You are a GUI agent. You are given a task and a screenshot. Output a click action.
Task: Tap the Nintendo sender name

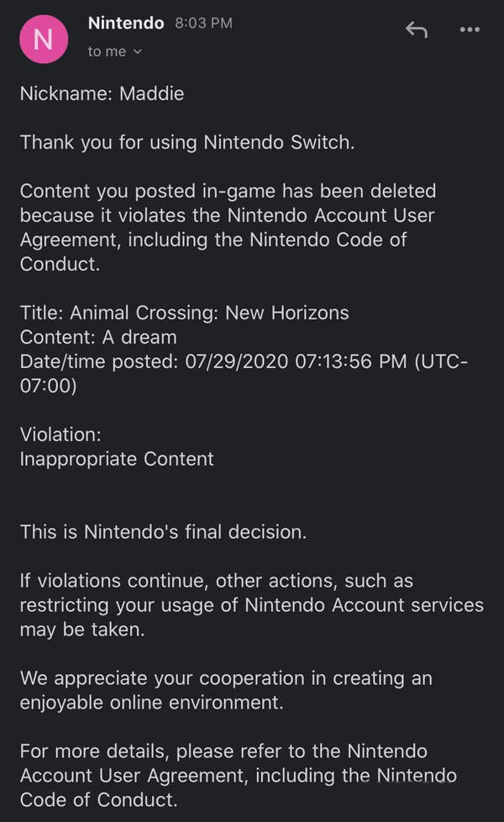[x=126, y=24]
